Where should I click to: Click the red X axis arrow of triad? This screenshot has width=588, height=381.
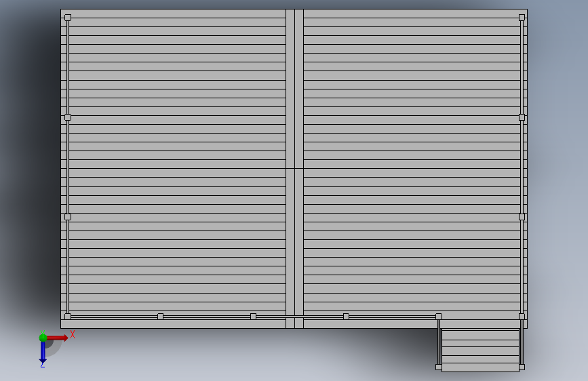[x=57, y=338]
